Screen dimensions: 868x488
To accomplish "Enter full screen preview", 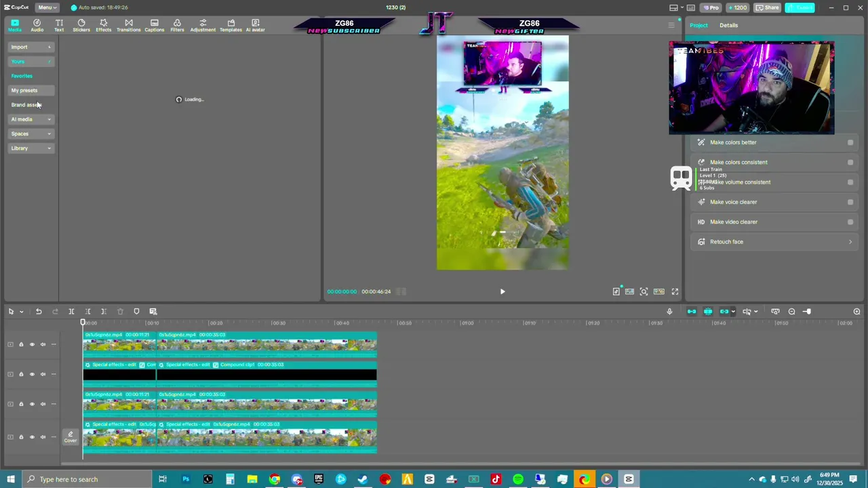I will click(675, 291).
